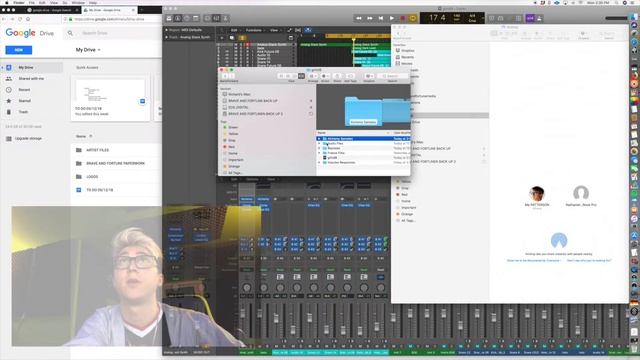Viewport: 640px width, 360px height.
Task: Click the highlighted blue Snap button in tracks toolbar
Action: [308, 30]
